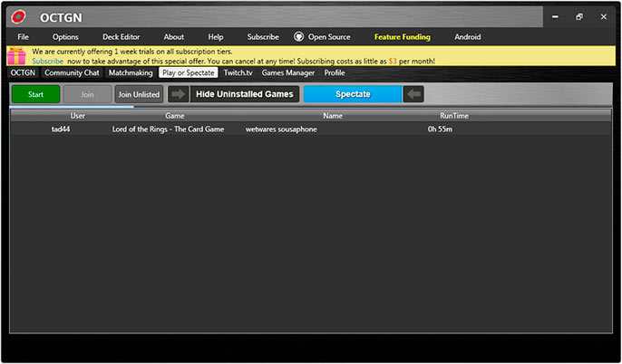The image size is (622, 364).
Task: Sort by the Game column header
Action: [x=175, y=116]
